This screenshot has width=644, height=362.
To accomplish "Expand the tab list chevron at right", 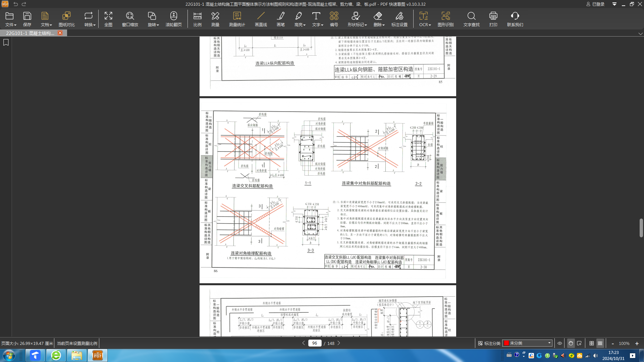I will click(x=640, y=34).
